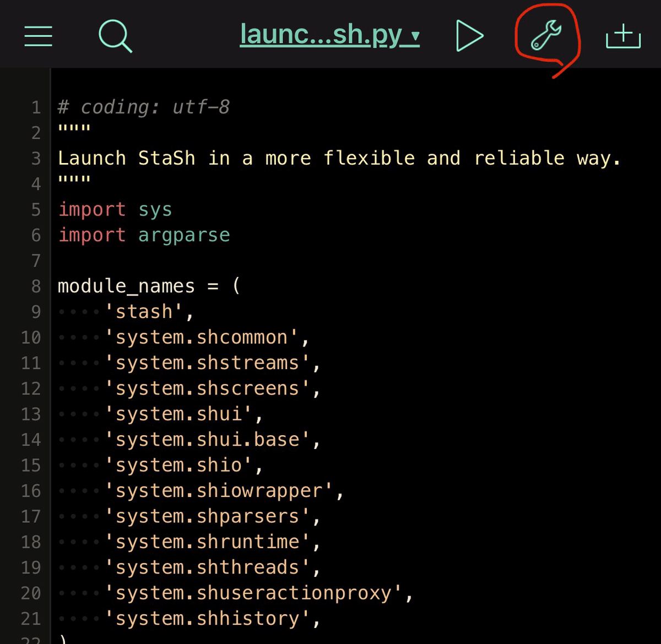Run the script with play button
The image size is (661, 644).
pyautogui.click(x=469, y=36)
